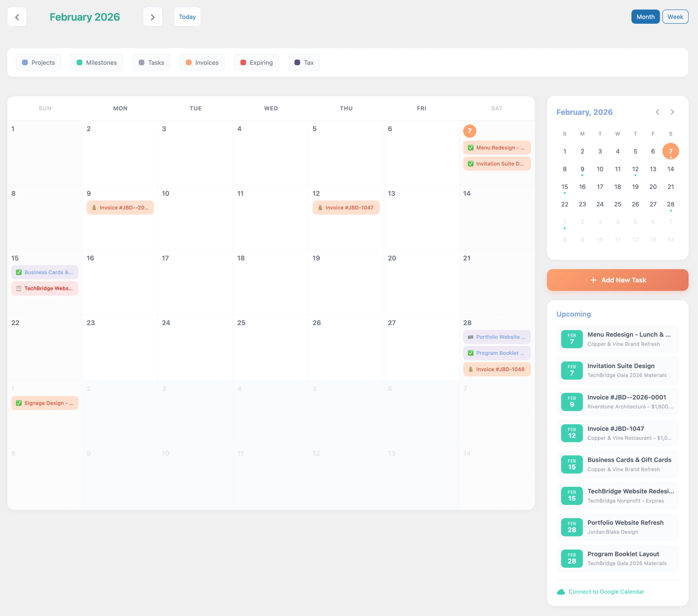The image size is (698, 616).
Task: Advance to next month using right chevron
Action: click(153, 17)
